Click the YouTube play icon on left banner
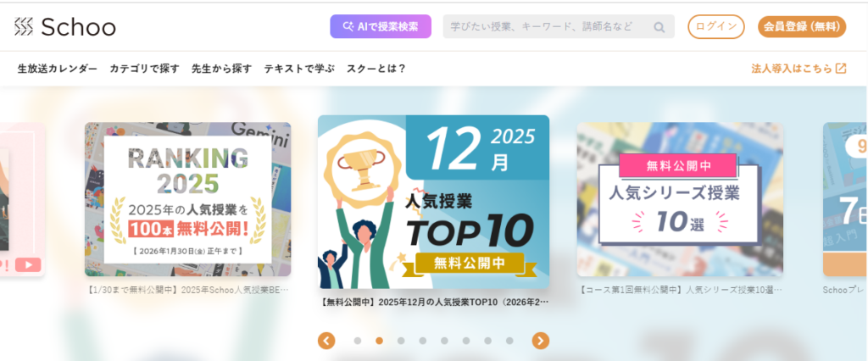The height and width of the screenshot is (361, 868). [x=28, y=264]
